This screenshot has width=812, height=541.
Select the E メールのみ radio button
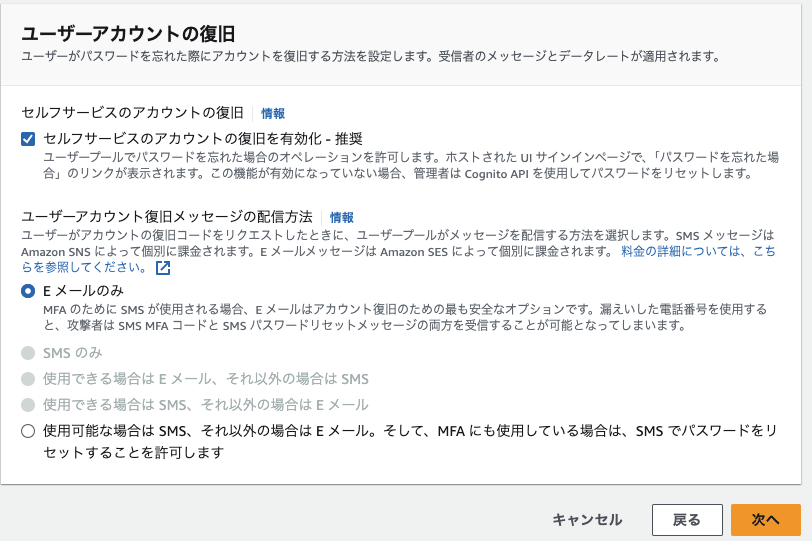point(28,291)
